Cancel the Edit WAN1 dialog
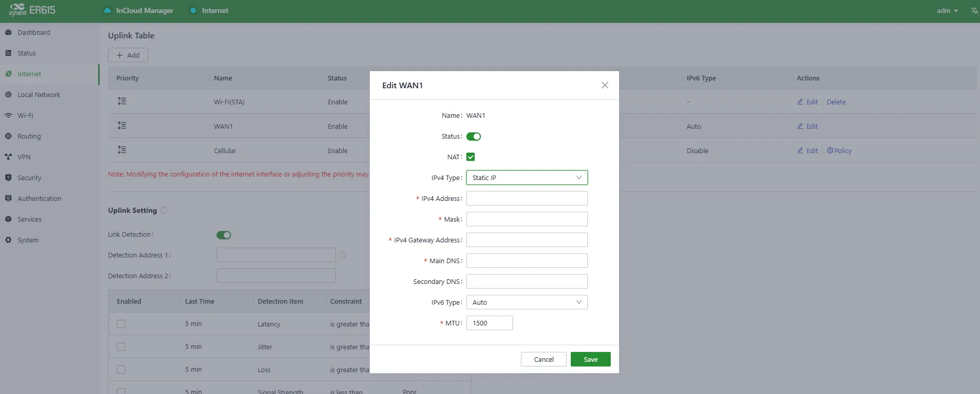Image resolution: width=980 pixels, height=394 pixels. point(544,359)
